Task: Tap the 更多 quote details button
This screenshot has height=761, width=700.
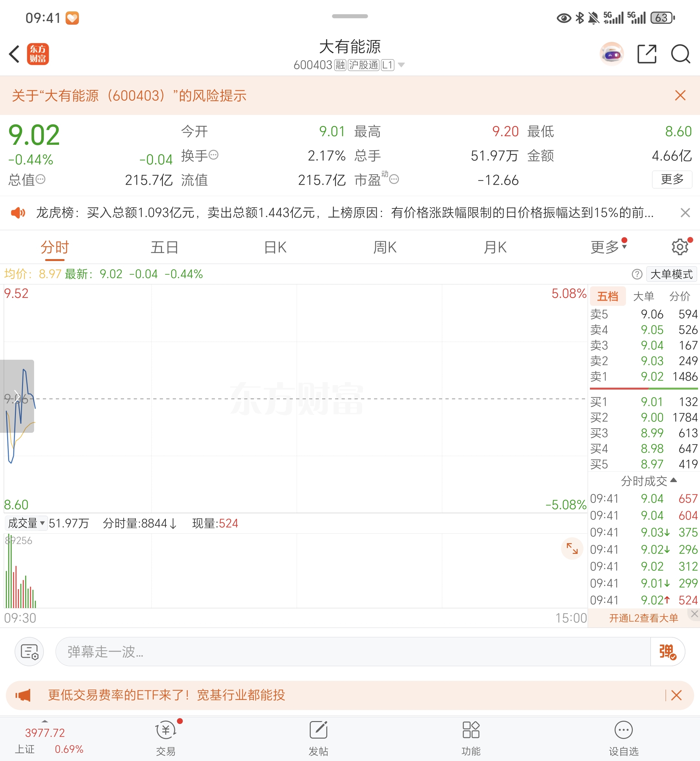Action: [671, 179]
